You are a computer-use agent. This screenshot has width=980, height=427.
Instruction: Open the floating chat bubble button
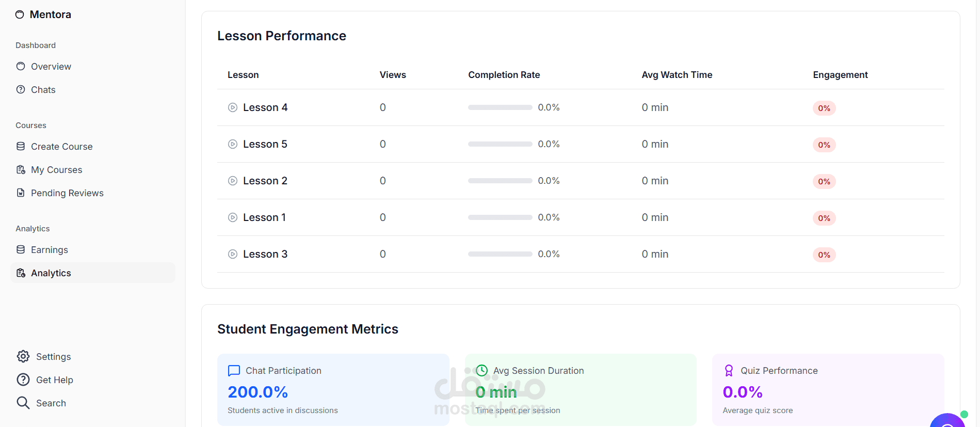point(948,421)
